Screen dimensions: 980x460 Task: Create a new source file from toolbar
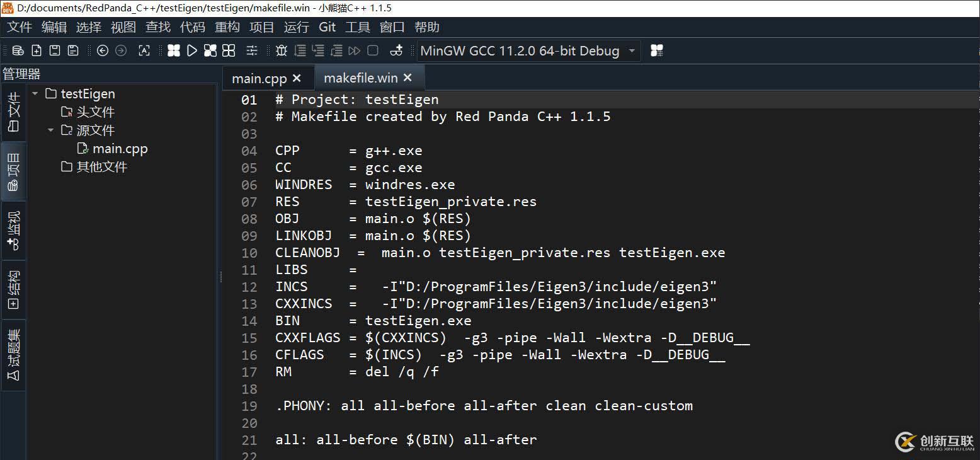(37, 50)
